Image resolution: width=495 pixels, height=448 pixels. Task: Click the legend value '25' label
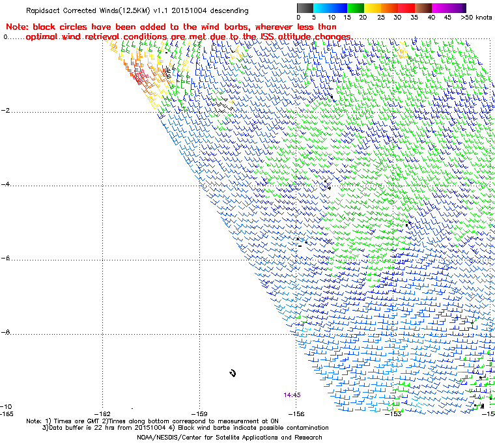point(381,18)
